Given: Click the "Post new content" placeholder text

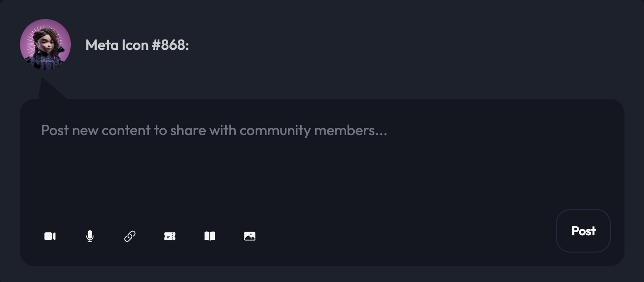Looking at the screenshot, I should [214, 131].
